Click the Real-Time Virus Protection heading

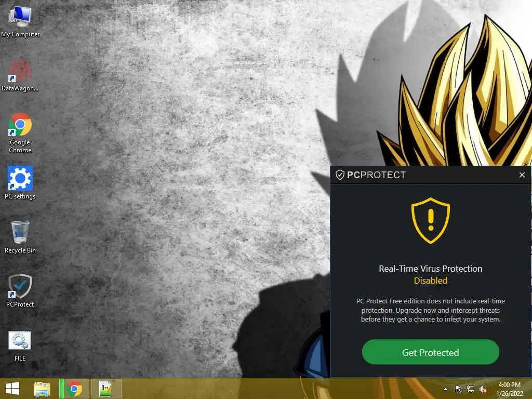(x=431, y=269)
